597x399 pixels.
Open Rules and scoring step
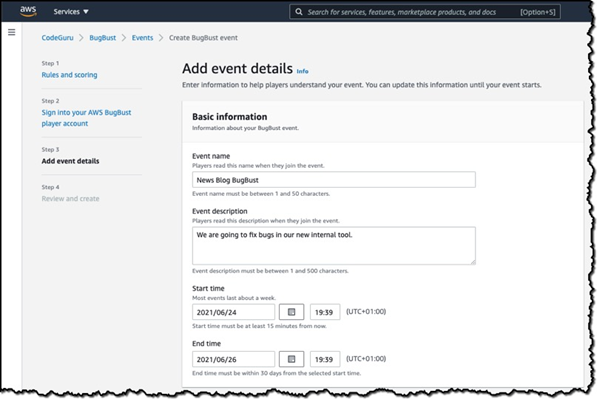coord(69,75)
